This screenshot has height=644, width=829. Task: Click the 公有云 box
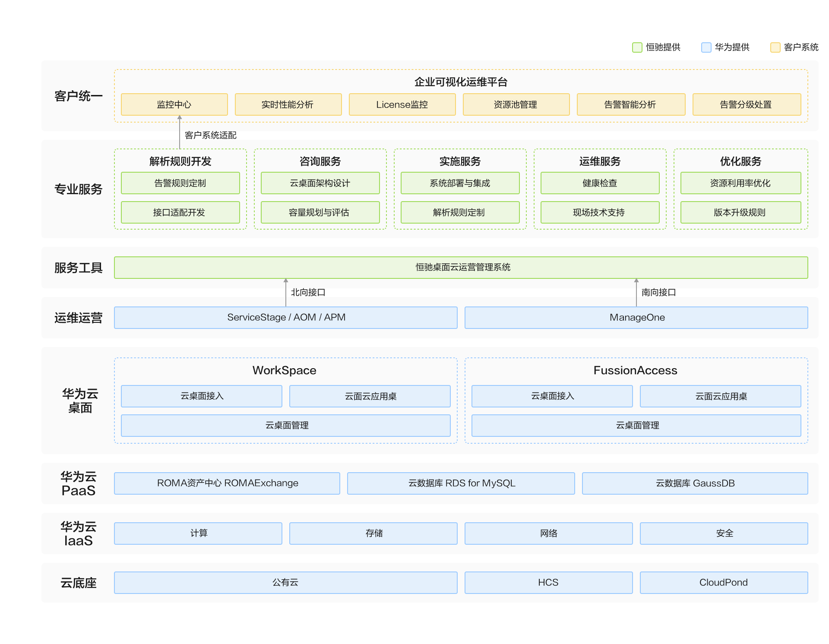(286, 583)
